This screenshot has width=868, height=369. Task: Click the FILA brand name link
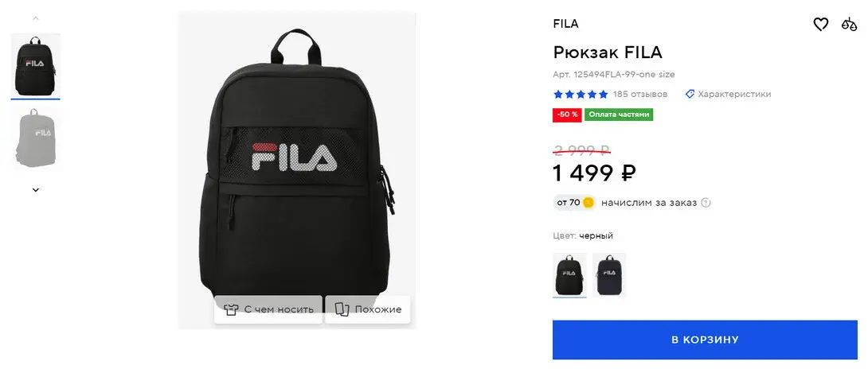565,24
